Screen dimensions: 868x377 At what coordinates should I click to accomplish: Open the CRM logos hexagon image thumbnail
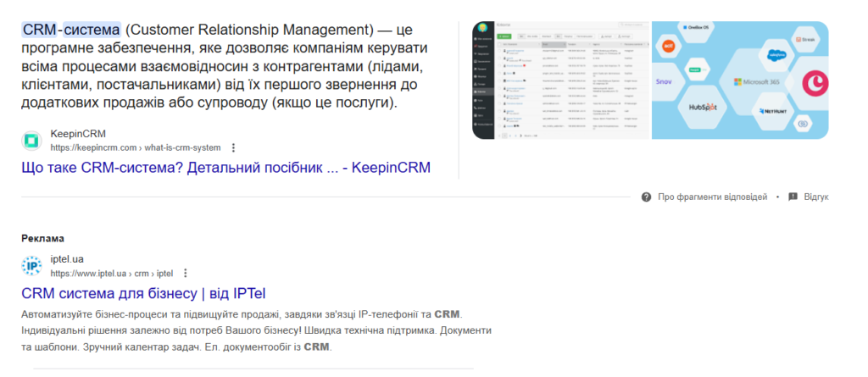click(740, 80)
